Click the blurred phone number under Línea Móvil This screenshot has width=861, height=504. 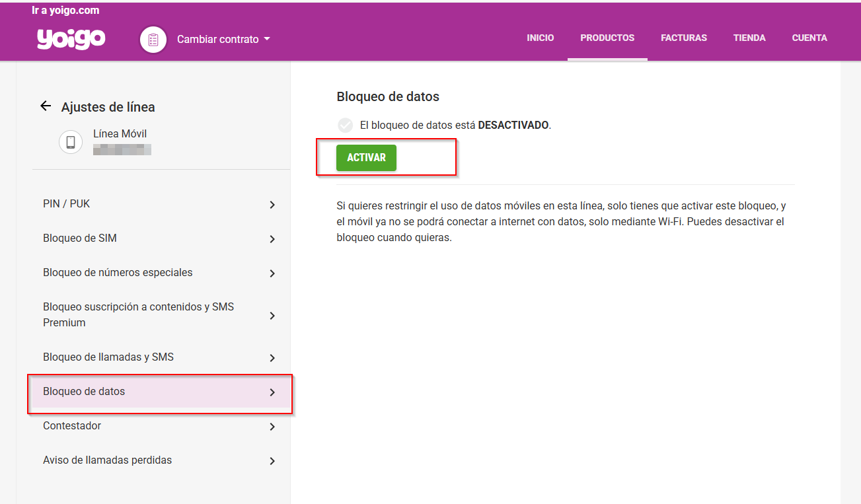coord(124,149)
